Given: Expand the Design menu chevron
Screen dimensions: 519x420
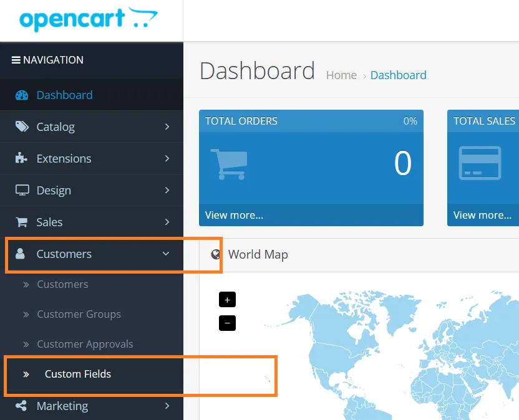Looking at the screenshot, I should (x=167, y=190).
